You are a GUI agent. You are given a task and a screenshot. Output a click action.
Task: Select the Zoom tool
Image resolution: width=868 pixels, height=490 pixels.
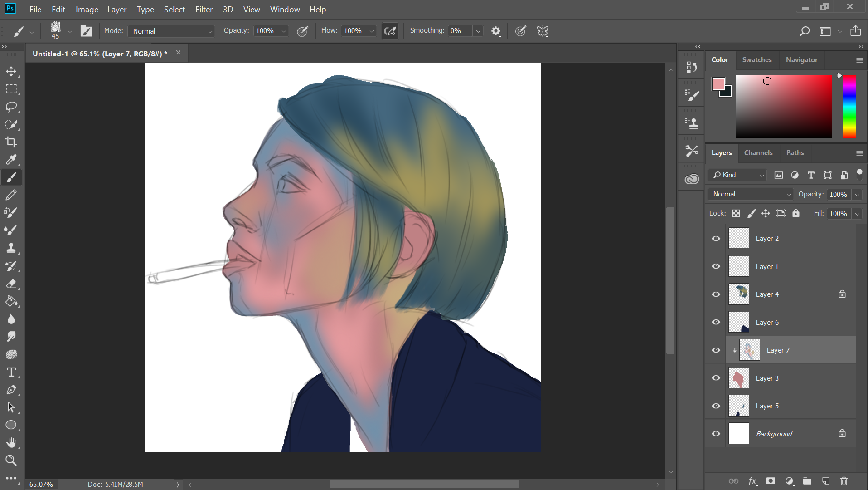pos(11,461)
